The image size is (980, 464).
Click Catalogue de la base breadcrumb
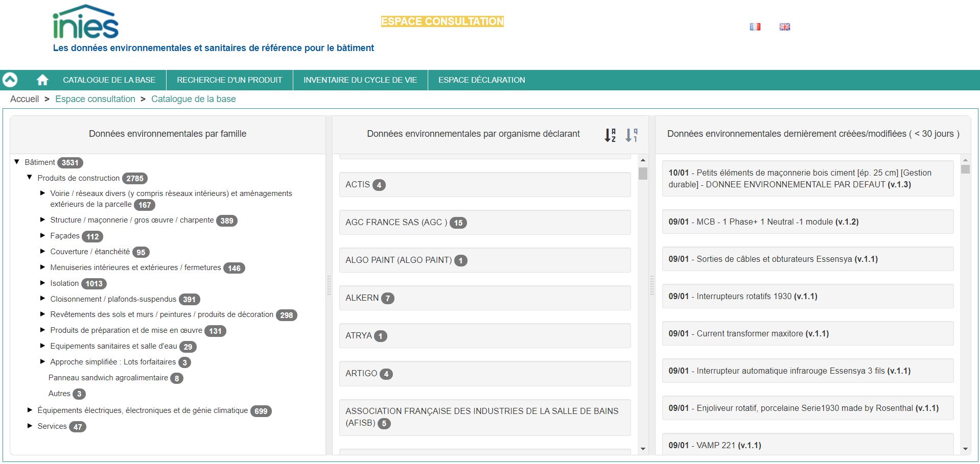194,99
